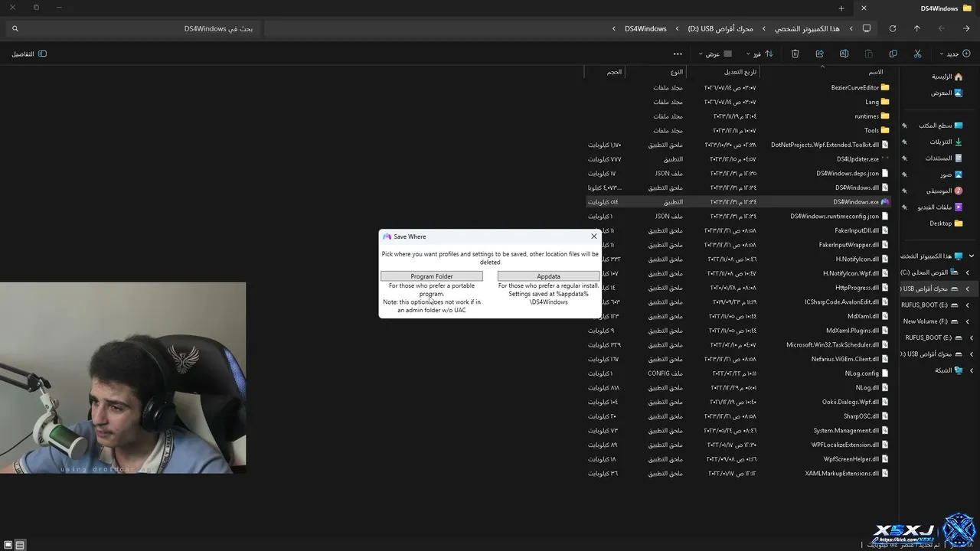
Task: Expand Local Disk (C:) in the sidebar
Action: [x=967, y=272]
